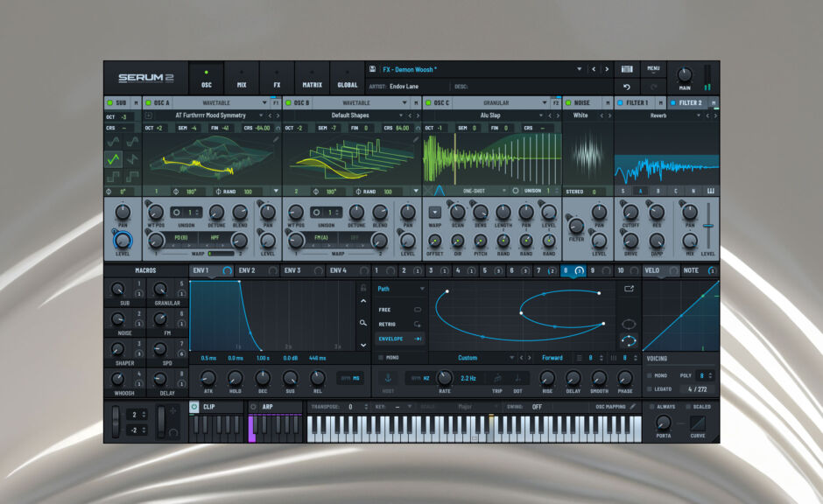Click the DOT dotted-note icon near the Rate knob
823x504 pixels.
pos(517,380)
